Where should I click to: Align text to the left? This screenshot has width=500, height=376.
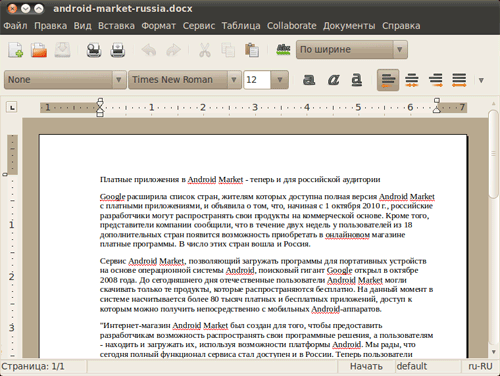tap(388, 80)
